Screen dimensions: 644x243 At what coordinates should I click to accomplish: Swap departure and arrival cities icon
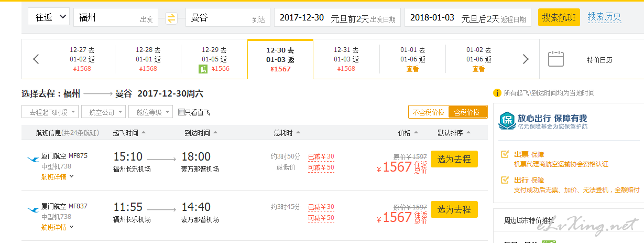coord(171,18)
